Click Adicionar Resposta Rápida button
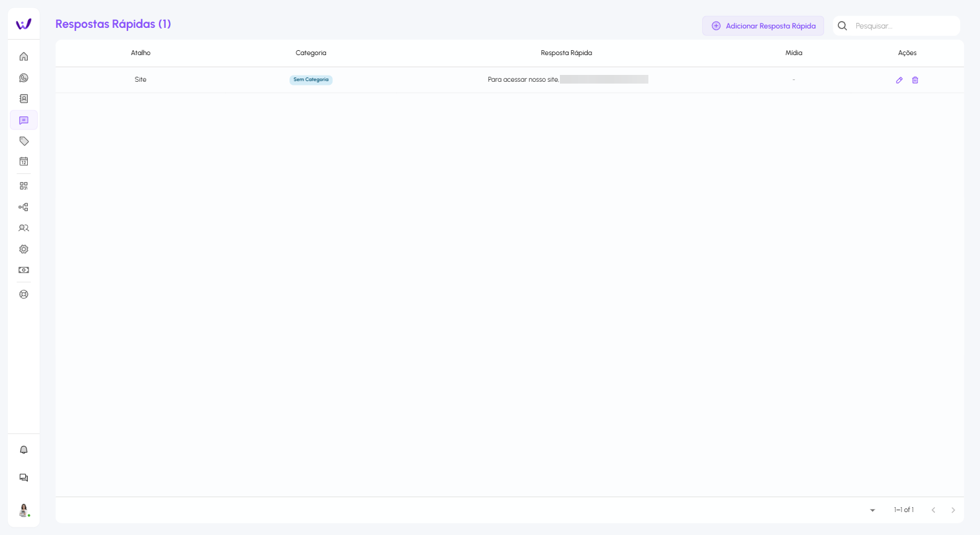This screenshot has width=980, height=535. pos(763,26)
